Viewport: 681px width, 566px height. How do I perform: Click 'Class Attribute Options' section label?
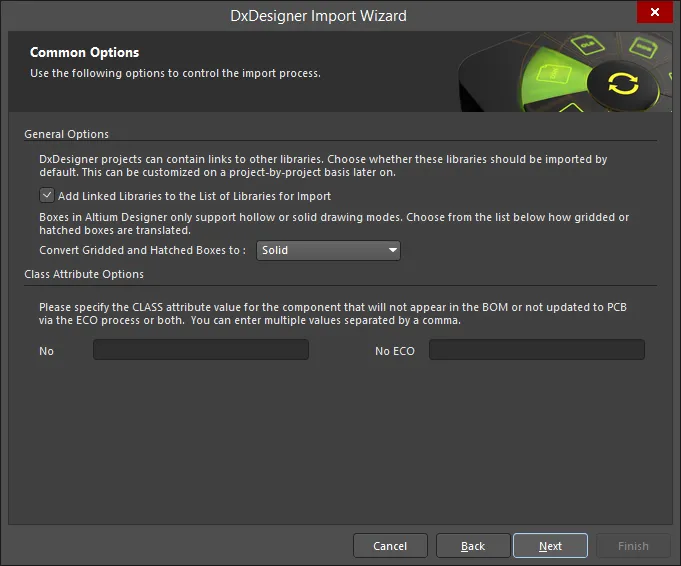tap(84, 274)
